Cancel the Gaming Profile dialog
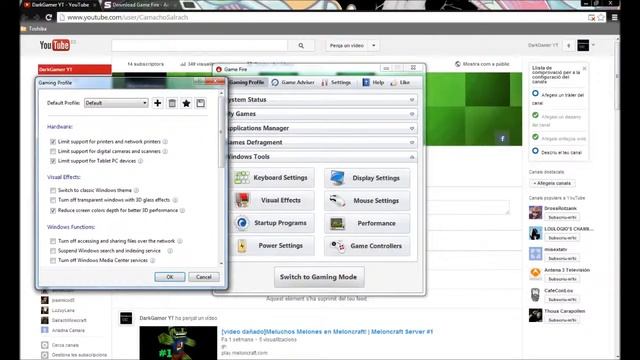Screen dimensions: 640x360 coord(204,277)
